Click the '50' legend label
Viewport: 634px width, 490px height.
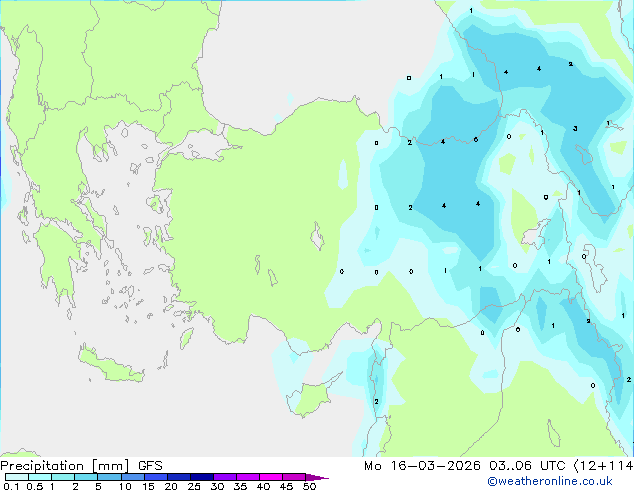point(309,486)
